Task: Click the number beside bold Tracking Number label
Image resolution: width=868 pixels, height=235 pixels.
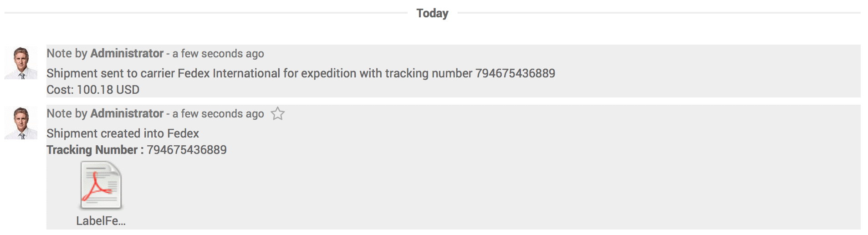Action: (x=186, y=150)
